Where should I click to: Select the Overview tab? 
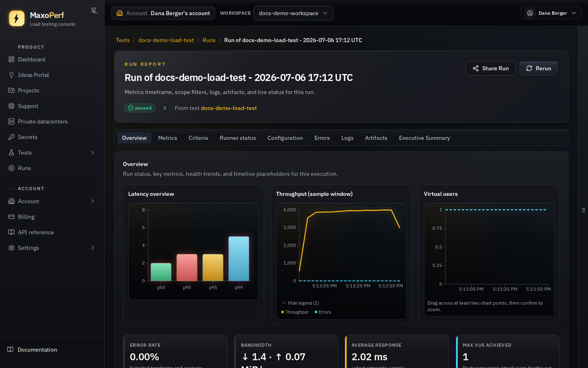[x=134, y=138]
